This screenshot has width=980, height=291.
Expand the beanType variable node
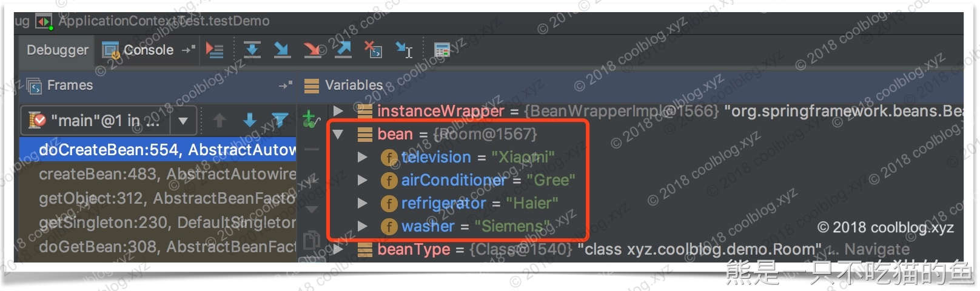[338, 249]
